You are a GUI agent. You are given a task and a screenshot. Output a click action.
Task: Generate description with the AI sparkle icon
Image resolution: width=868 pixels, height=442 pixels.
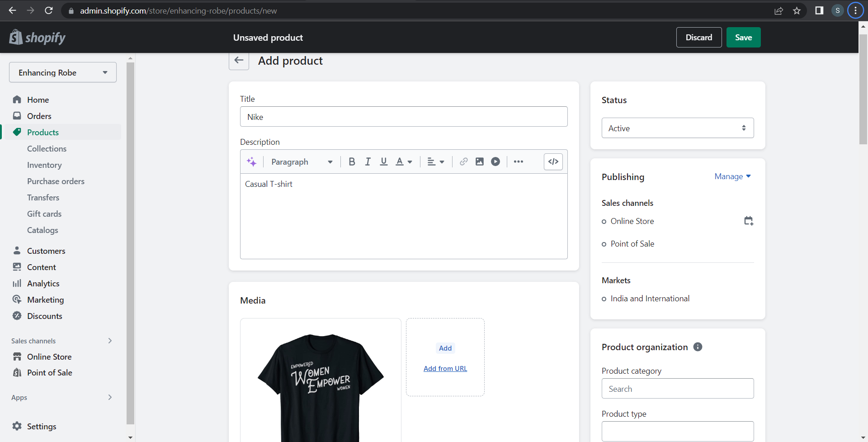252,162
